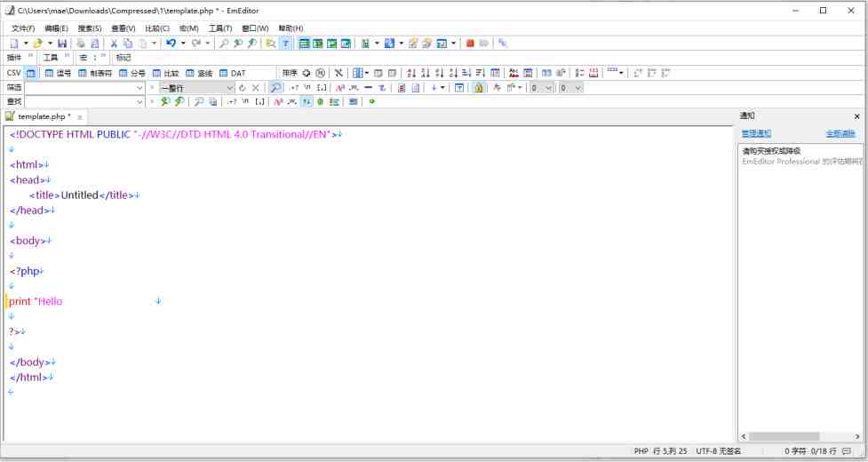
Task: Click the Print icon in main toolbar
Action: (x=81, y=44)
